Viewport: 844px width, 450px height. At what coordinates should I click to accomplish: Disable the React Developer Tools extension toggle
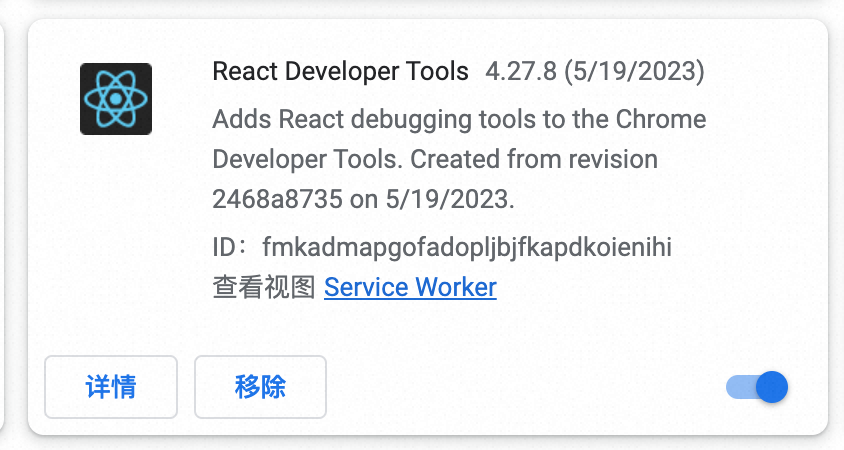click(757, 387)
